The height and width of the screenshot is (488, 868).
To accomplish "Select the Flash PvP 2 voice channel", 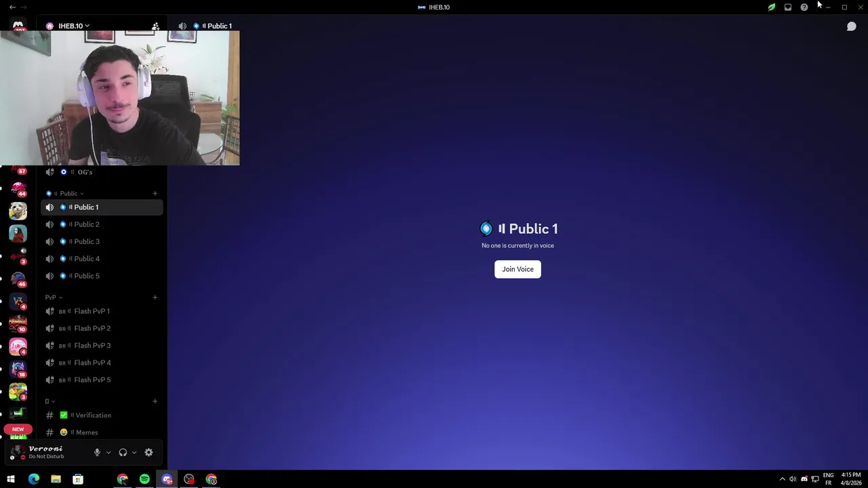I will pyautogui.click(x=102, y=328).
